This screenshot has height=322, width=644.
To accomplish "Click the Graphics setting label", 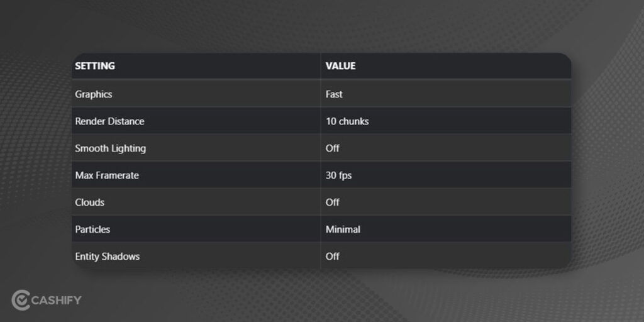I will tap(94, 94).
